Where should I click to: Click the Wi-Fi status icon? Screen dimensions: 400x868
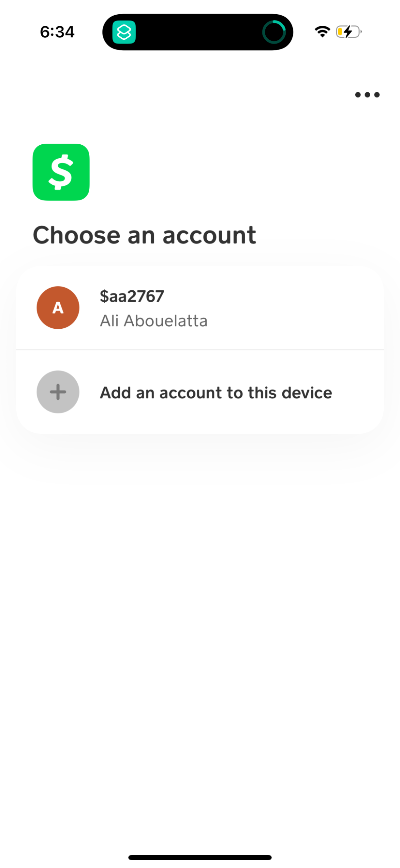point(322,31)
